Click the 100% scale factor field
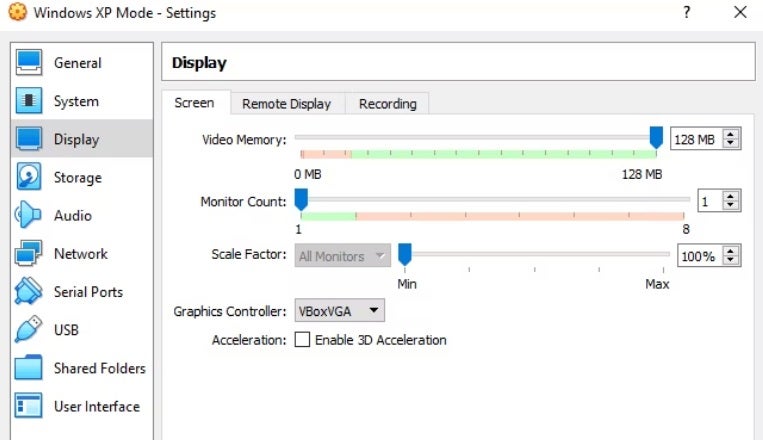Screen dimensions: 763x440 [700, 256]
